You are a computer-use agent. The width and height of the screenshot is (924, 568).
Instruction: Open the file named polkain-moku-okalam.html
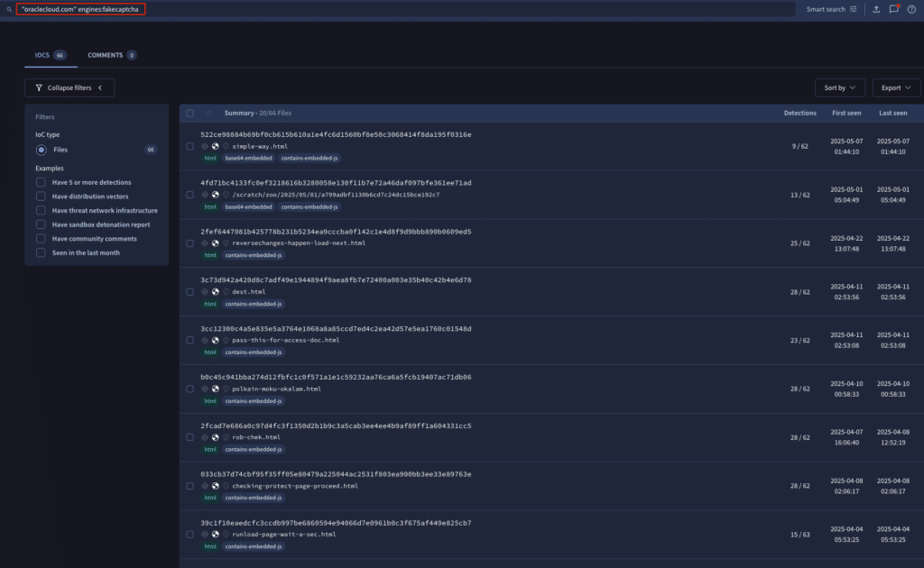click(275, 389)
